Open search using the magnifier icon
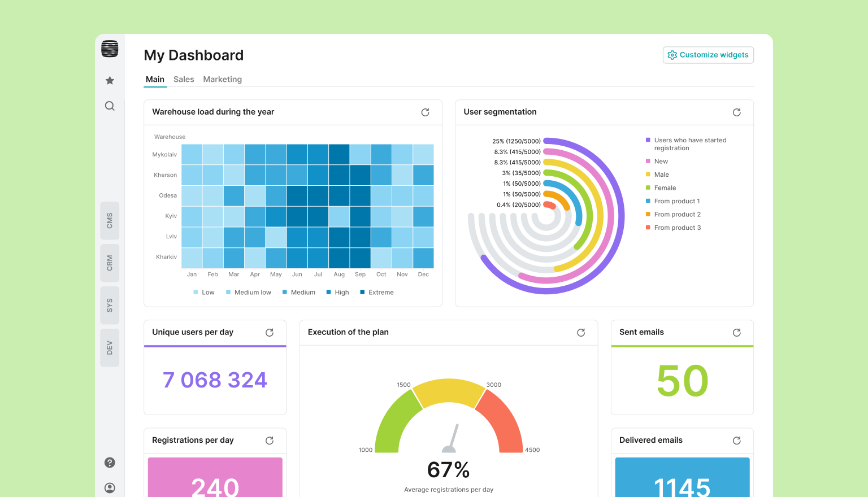868x497 pixels. tap(110, 106)
